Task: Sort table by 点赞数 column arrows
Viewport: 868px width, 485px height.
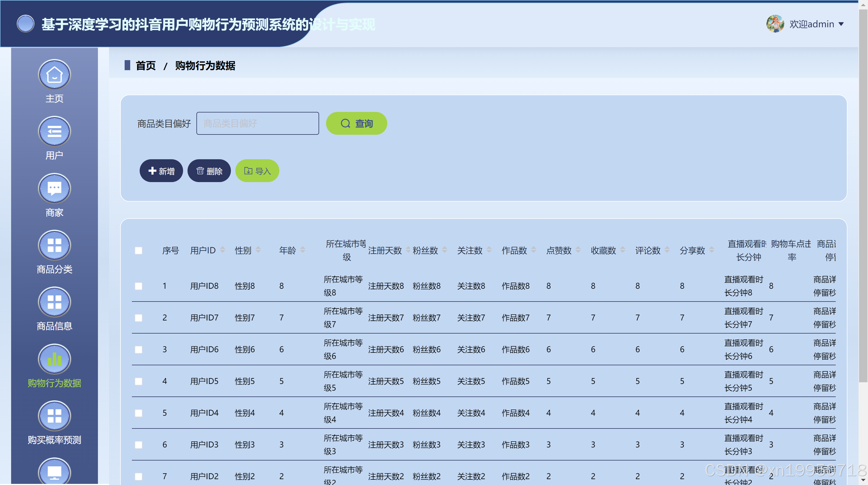Action: [578, 249]
